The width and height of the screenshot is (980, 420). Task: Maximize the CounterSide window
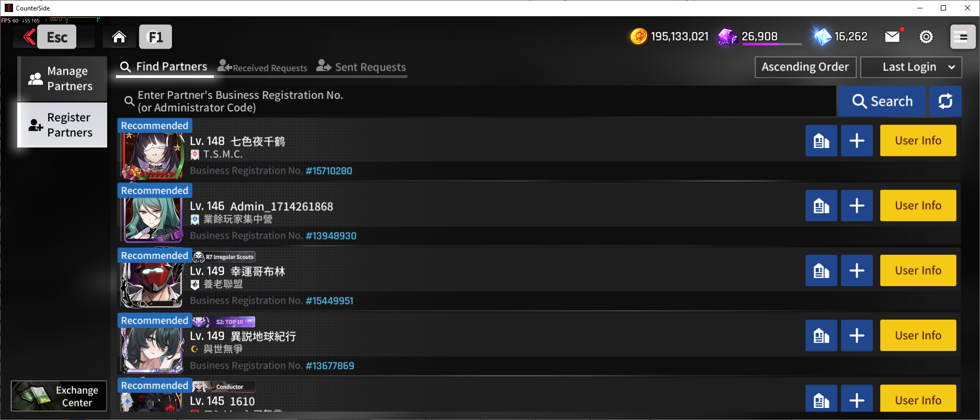pos(943,8)
